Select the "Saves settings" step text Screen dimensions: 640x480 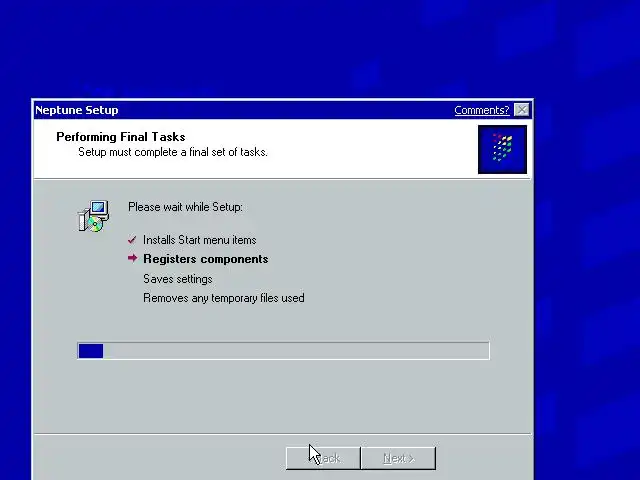pyautogui.click(x=178, y=279)
